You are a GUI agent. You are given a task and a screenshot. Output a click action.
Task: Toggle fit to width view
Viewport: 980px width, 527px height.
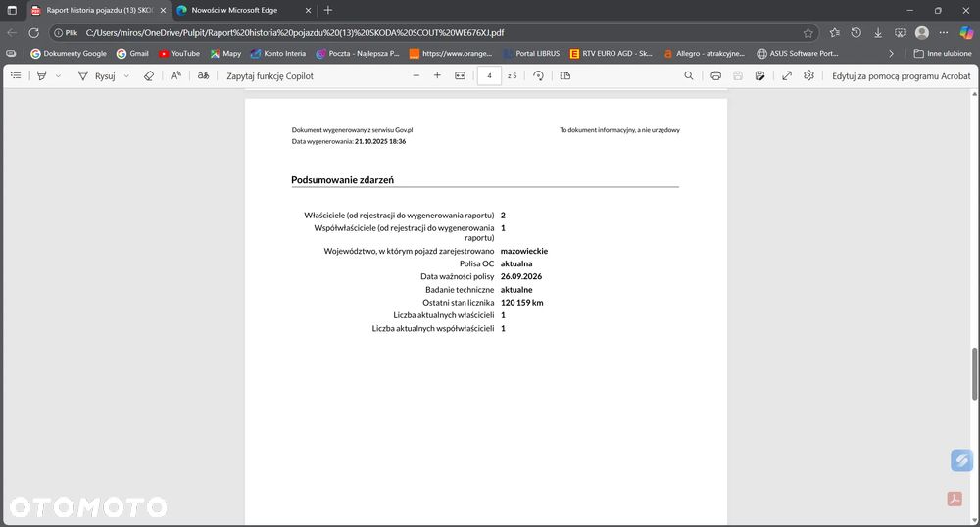(x=460, y=75)
